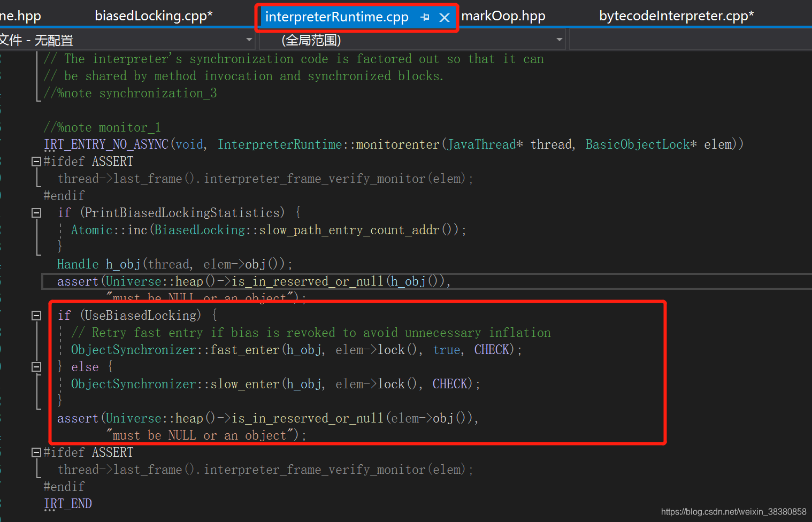
Task: Click the Retry fast entry comment
Action: click(311, 333)
